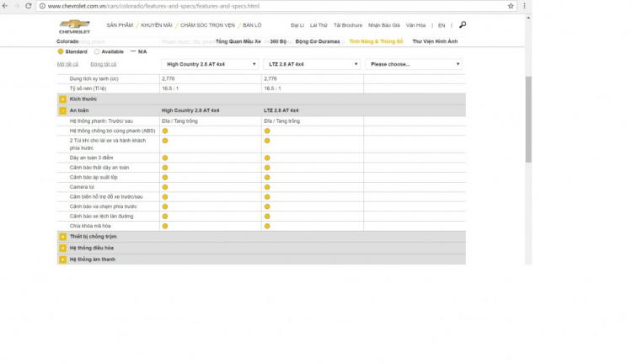Reload the page with the refresh icon
The image size is (632, 364).
click(x=28, y=6)
